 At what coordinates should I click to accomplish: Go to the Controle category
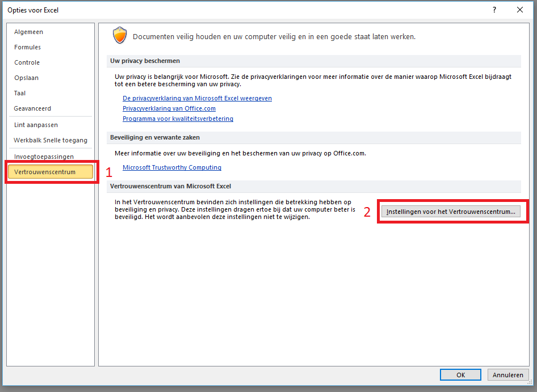pos(27,62)
